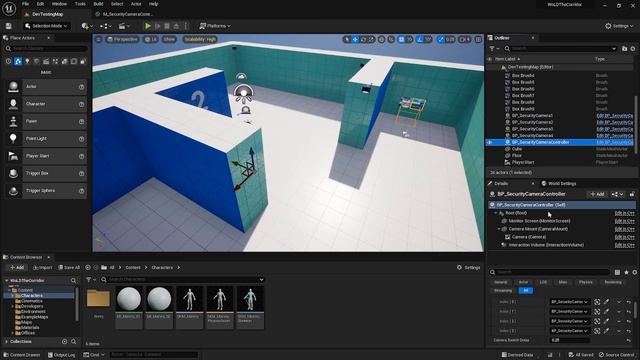
Task: Open the viewport Show menu
Action: pyautogui.click(x=169, y=40)
